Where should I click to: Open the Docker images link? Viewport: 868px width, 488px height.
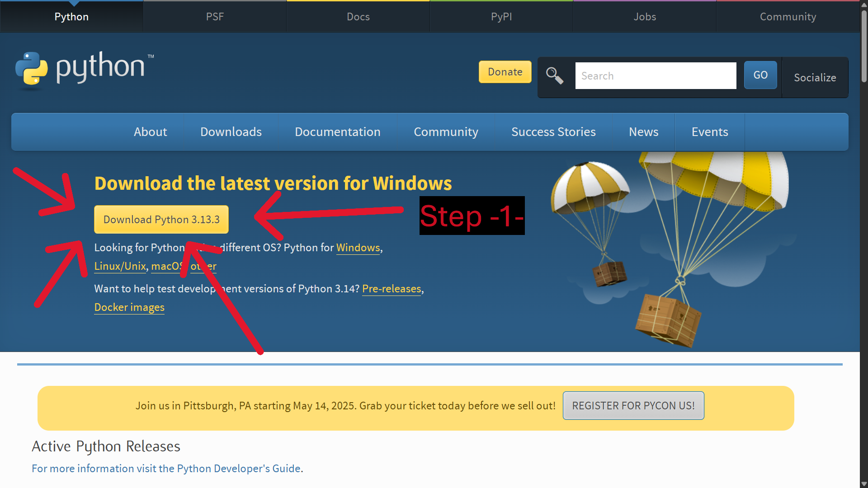(x=129, y=307)
